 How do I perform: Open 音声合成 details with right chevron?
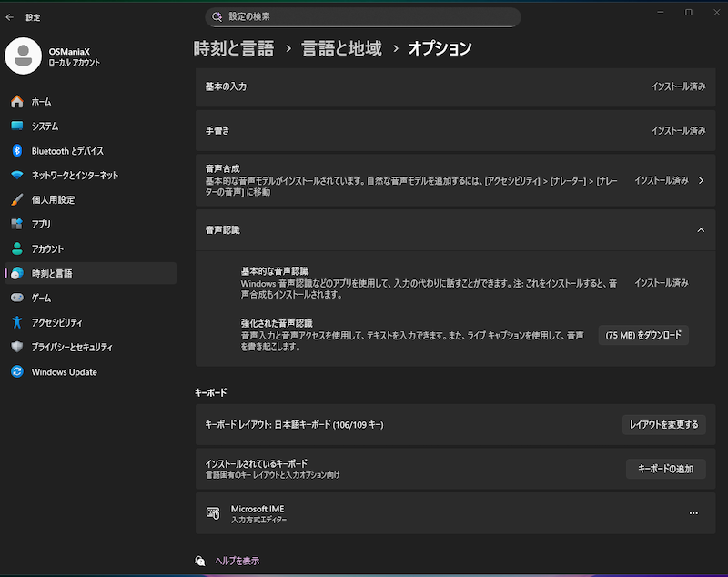(700, 180)
